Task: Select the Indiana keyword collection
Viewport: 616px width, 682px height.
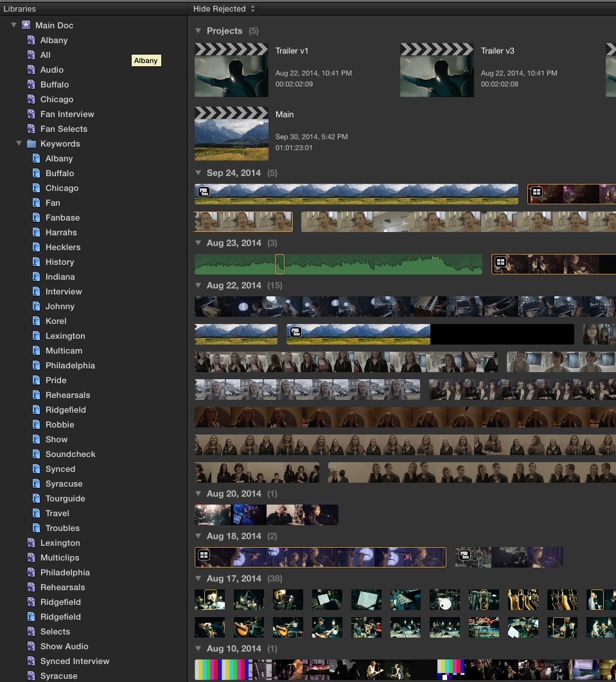Action: coord(60,276)
